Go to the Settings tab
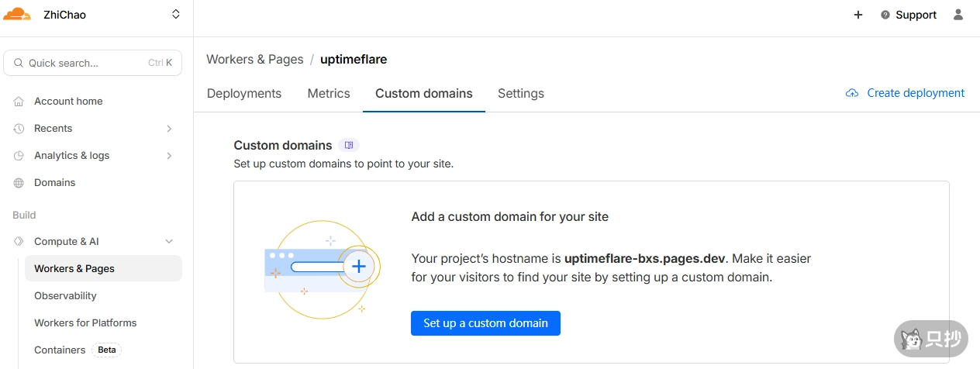The height and width of the screenshot is (369, 980). pyautogui.click(x=520, y=93)
